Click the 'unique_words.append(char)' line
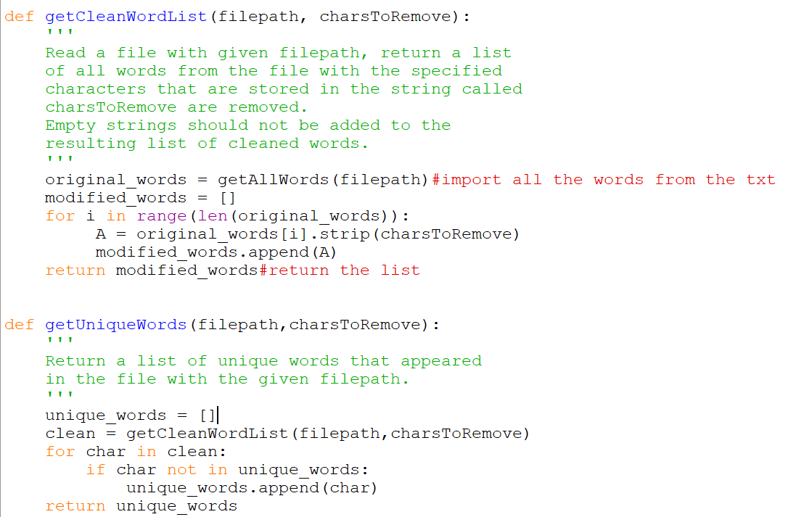Image resolution: width=812 pixels, height=517 pixels. (252, 487)
